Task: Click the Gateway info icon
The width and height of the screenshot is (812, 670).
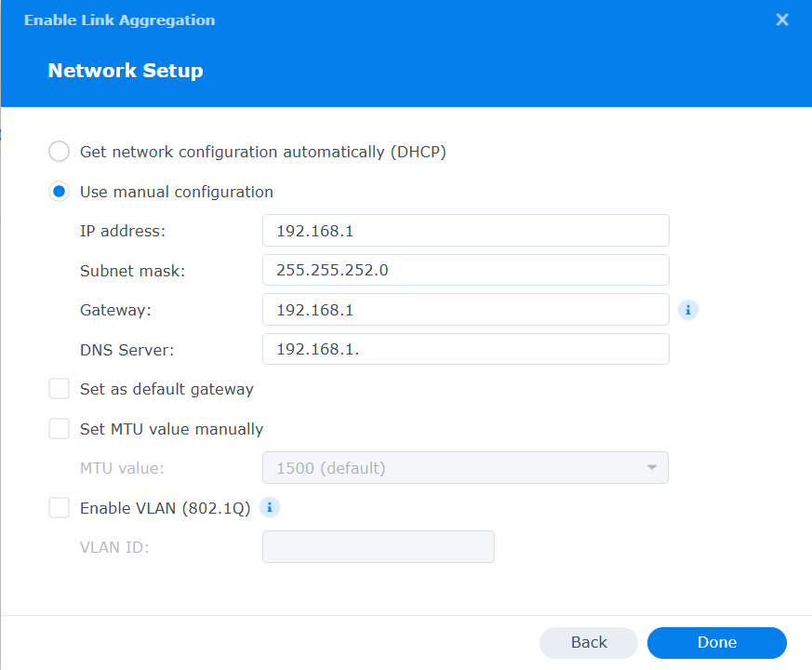Action: (x=687, y=310)
